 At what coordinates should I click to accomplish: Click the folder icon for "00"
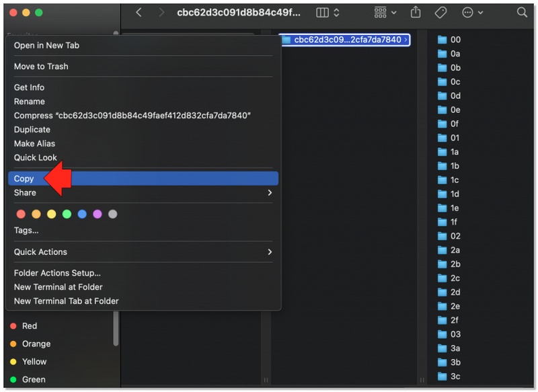(444, 40)
